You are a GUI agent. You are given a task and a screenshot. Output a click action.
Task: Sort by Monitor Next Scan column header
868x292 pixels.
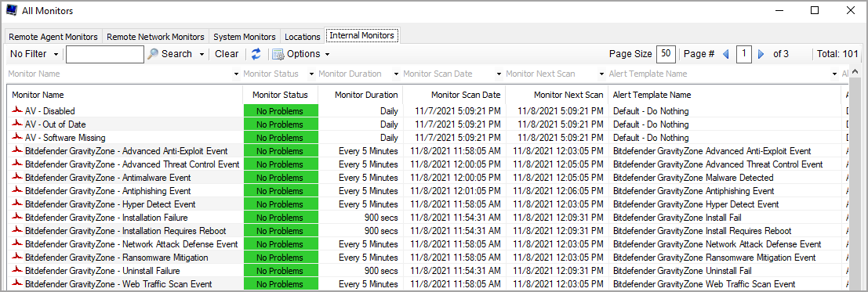click(557, 95)
